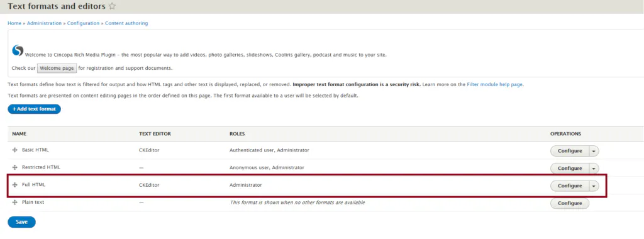Select the Restricted HTML name cell
Screen dimensions: 644x239
point(41,167)
